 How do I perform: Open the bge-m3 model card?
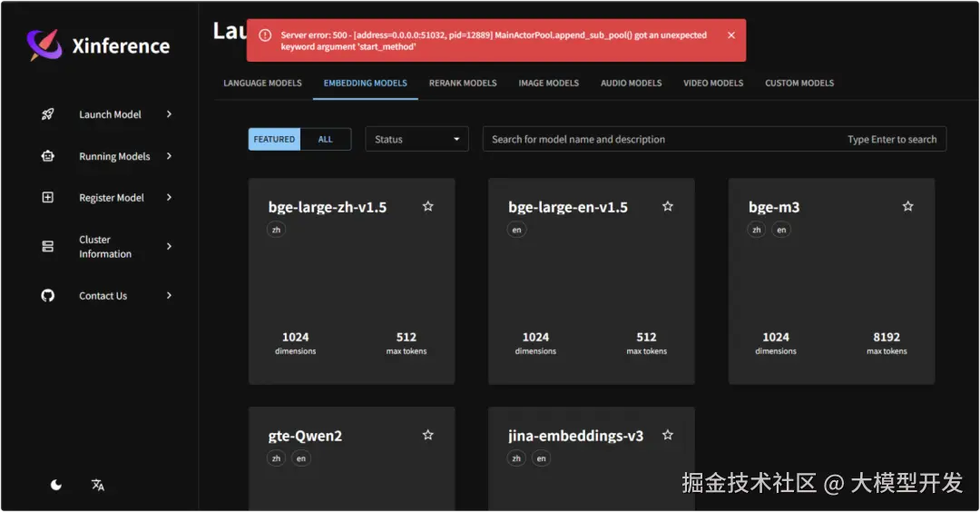[x=832, y=281]
